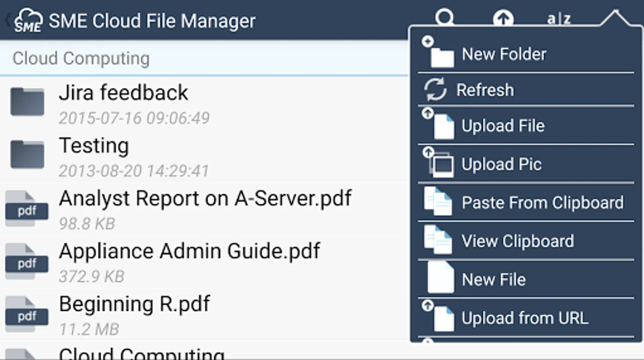
Task: Select New Folder from the menu
Action: tap(504, 54)
